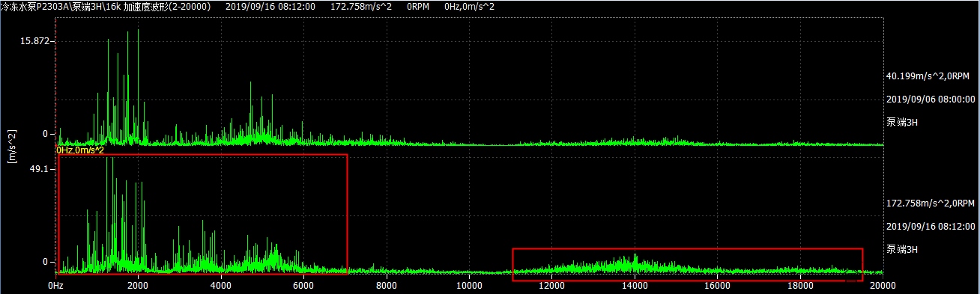Screen dimensions: 980x294
Task: Click inside the red high-frequency highlight box
Action: (687, 265)
